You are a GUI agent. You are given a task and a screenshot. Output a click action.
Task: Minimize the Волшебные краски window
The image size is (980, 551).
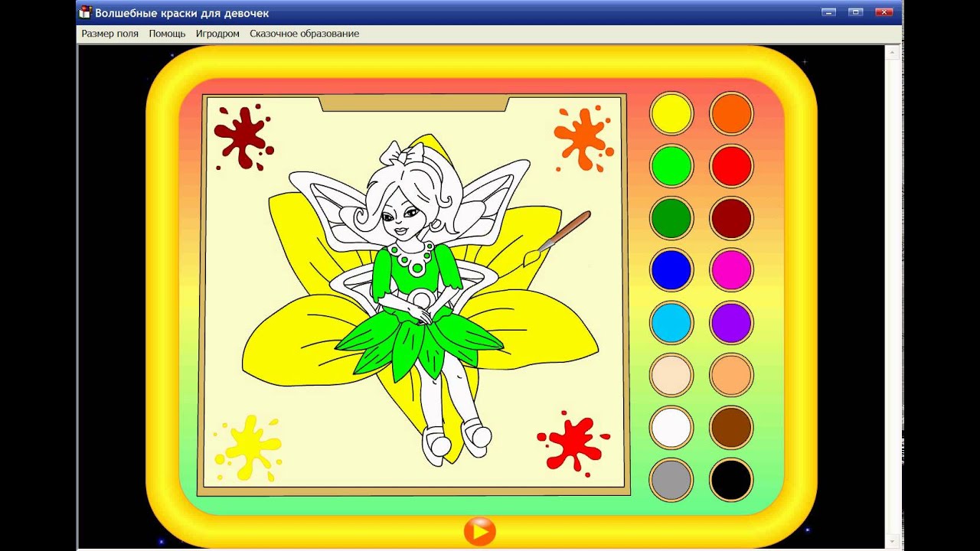828,11
